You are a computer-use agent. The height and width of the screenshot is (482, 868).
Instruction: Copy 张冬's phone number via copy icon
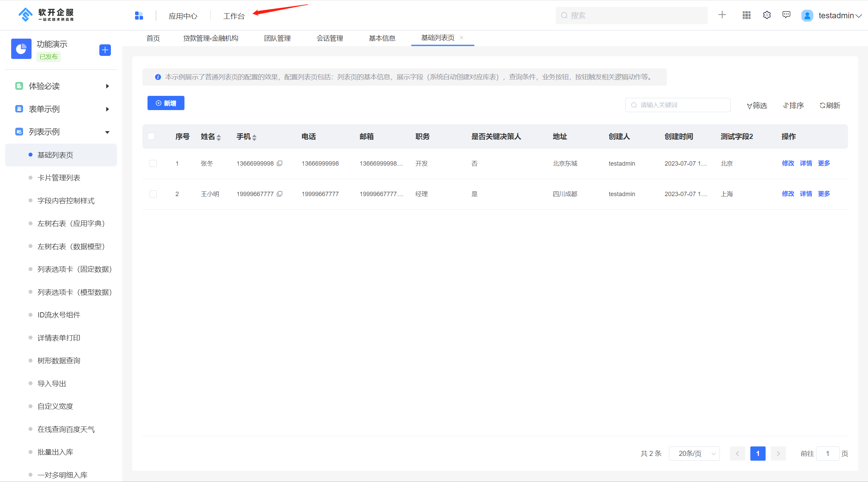[x=279, y=163]
